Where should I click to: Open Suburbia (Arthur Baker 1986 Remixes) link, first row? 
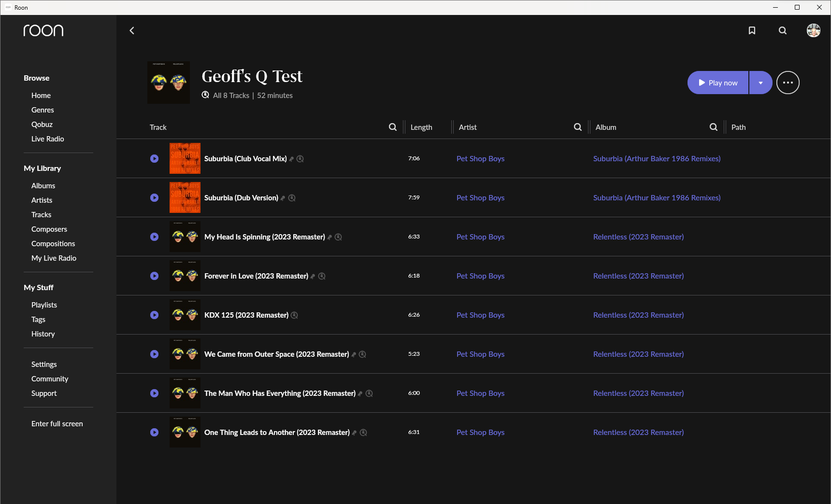(x=657, y=159)
